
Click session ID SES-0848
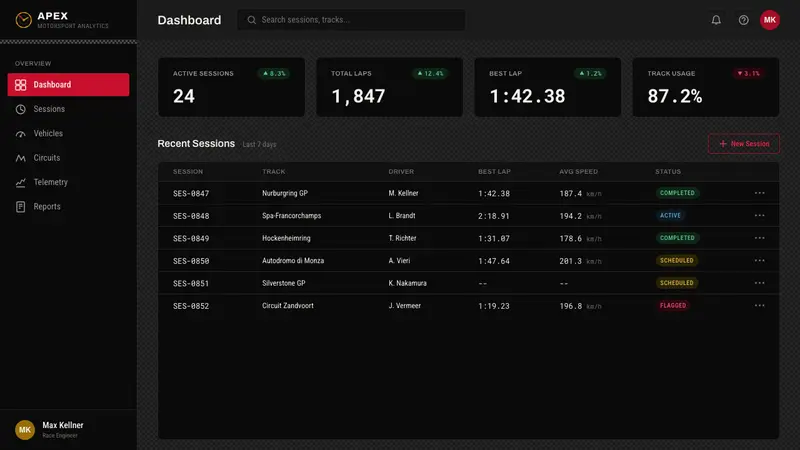click(191, 216)
